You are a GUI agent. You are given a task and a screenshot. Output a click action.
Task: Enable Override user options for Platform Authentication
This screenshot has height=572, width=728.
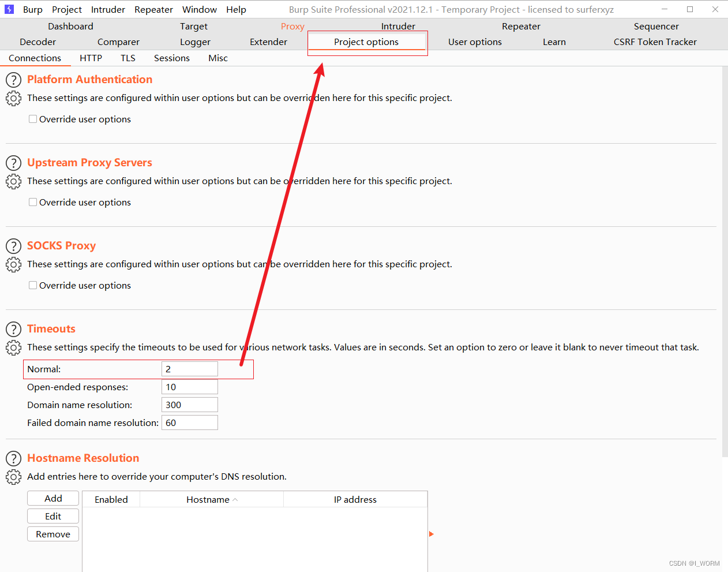[x=33, y=119]
